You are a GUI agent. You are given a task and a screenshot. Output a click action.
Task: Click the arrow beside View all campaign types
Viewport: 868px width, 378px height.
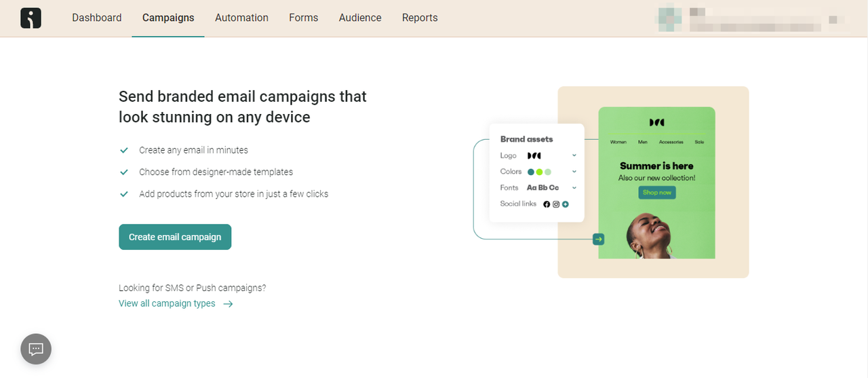click(229, 304)
